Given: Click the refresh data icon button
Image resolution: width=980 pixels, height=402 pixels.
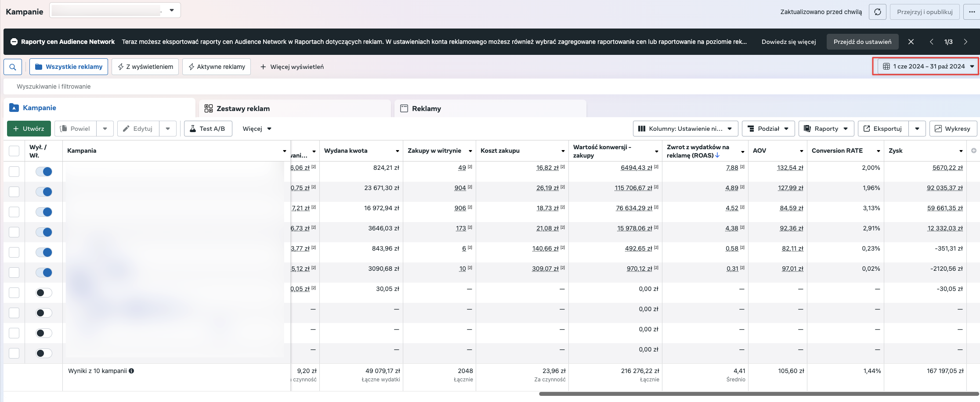Looking at the screenshot, I should point(878,12).
